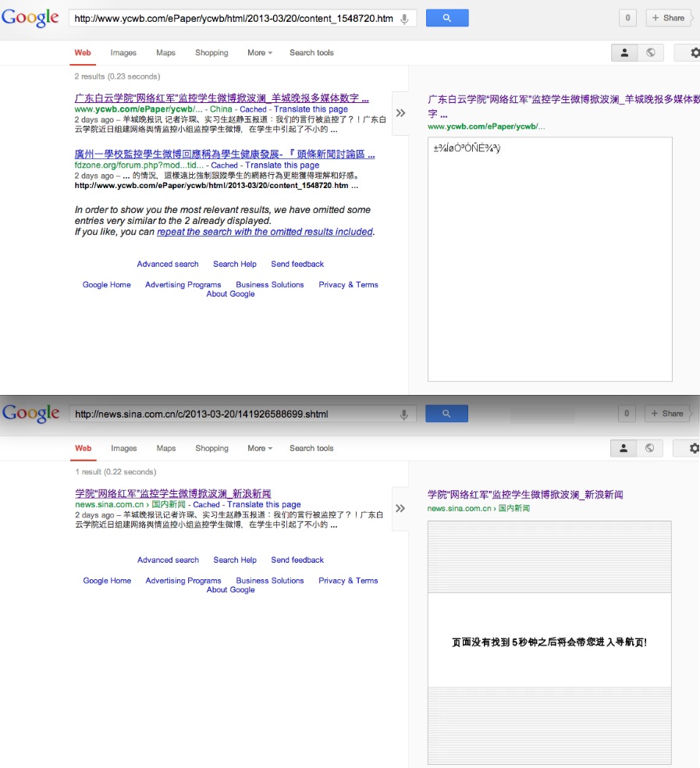Open Privacy & Terms in top footer

pos(348,285)
